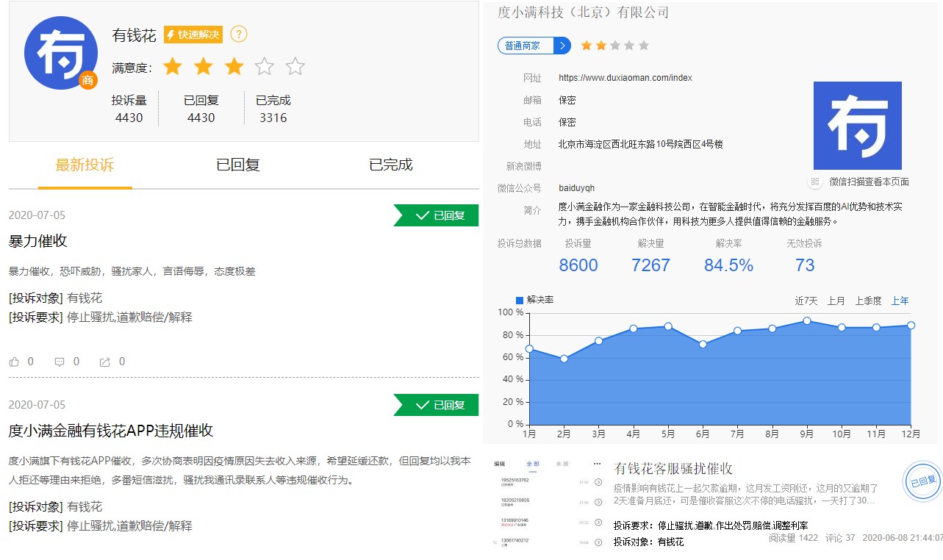
Task: Switch to the 已完成 tab
Action: (x=391, y=165)
